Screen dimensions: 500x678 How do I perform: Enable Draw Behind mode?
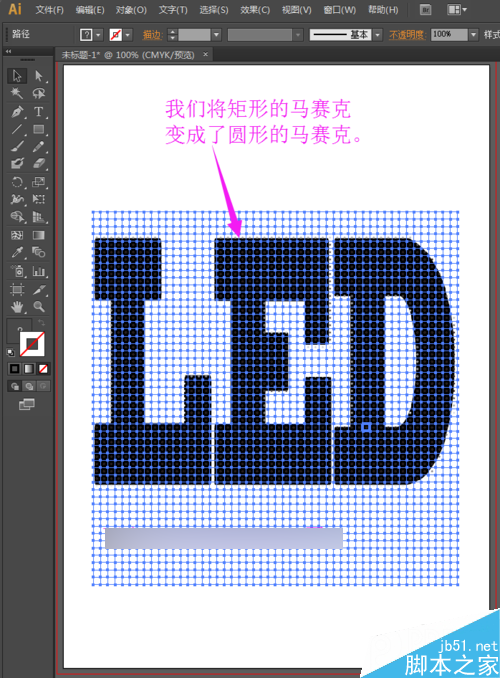point(29,386)
